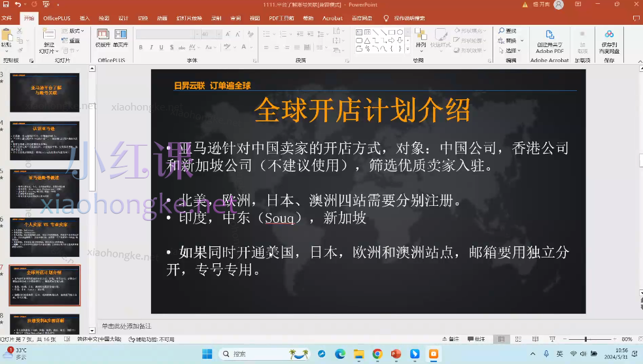The width and height of the screenshot is (643, 364).
Task: Click the zoom out minus button
Action: (565, 339)
